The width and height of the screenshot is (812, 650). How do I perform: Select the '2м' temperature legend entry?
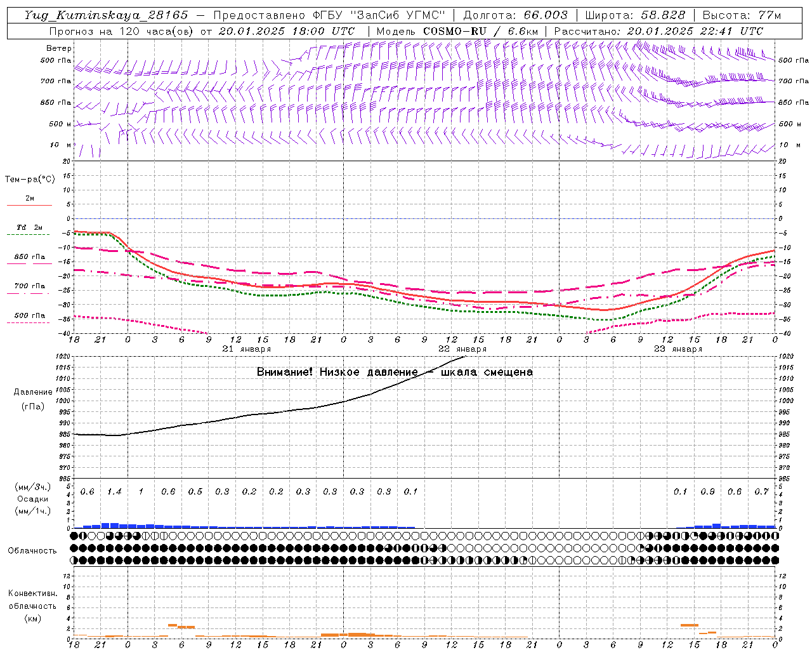[x=30, y=199]
